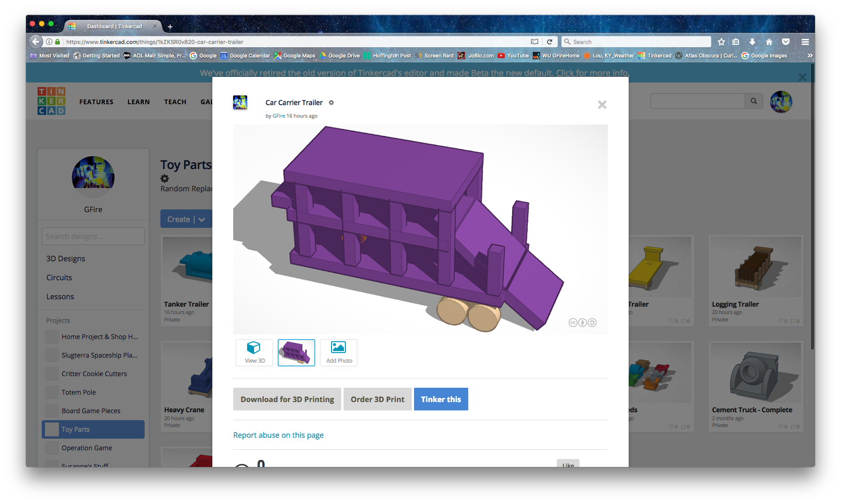Image resolution: width=841 pixels, height=504 pixels.
Task: Open the Firefox hamburger menu
Action: point(805,42)
